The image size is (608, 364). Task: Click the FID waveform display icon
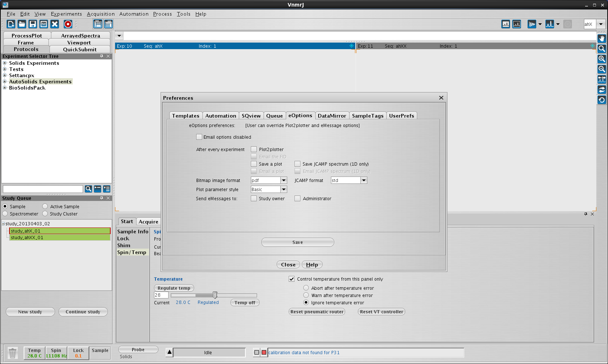click(532, 24)
